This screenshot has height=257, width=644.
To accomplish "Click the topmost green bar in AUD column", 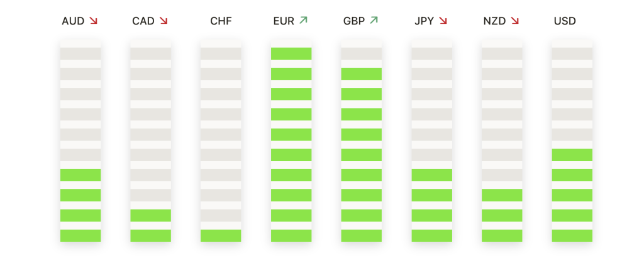I will 80,175.
